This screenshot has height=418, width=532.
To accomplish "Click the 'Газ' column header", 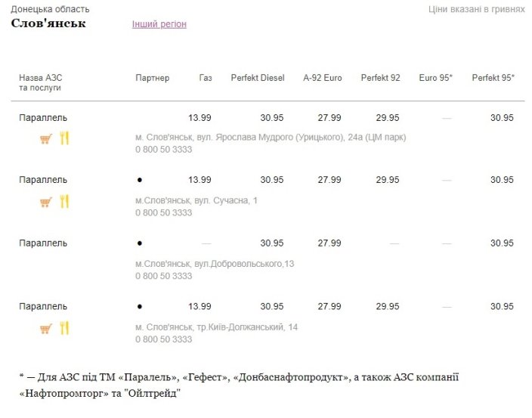I will pos(206,78).
